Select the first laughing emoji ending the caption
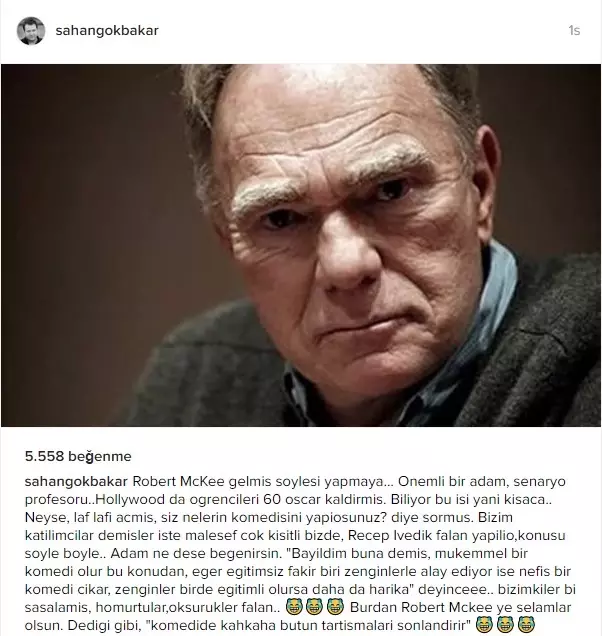 click(484, 625)
